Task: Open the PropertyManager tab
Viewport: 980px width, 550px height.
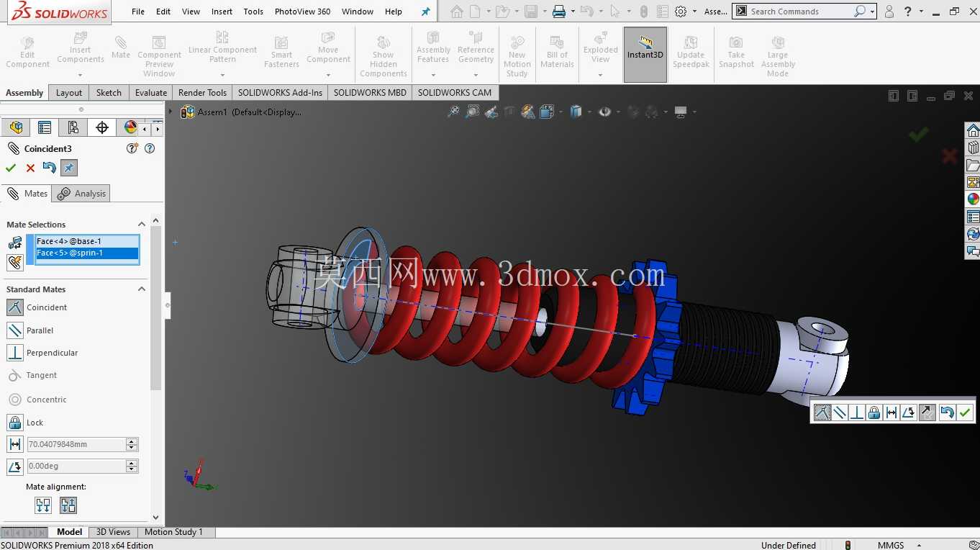Action: pos(45,127)
